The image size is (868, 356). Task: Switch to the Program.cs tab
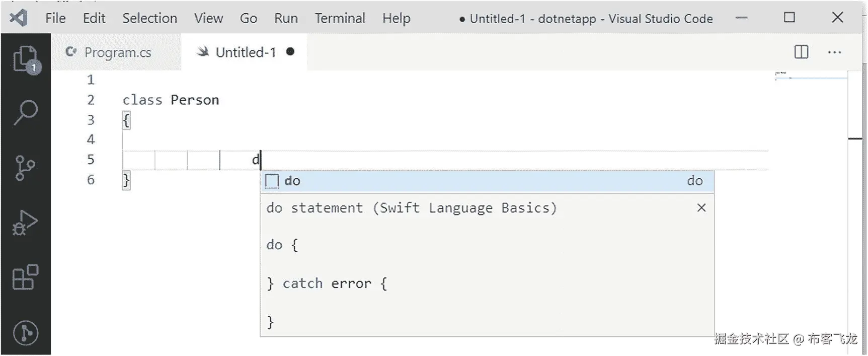click(x=117, y=52)
